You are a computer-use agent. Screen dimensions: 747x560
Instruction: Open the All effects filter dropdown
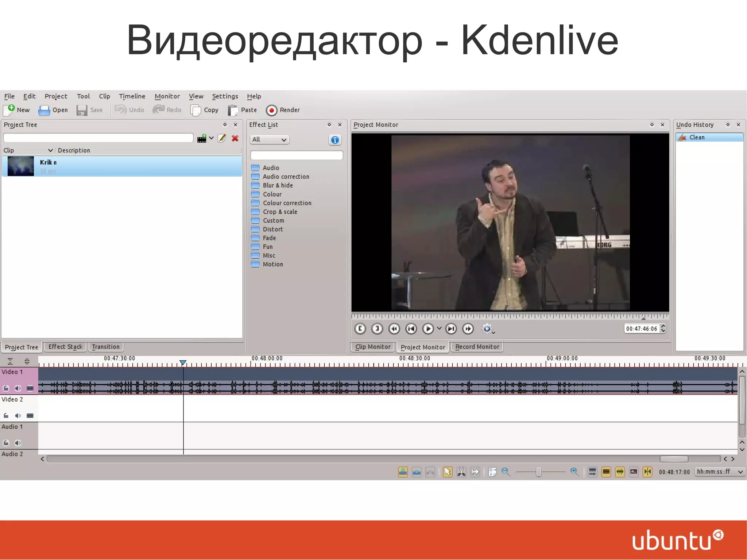[x=270, y=139]
